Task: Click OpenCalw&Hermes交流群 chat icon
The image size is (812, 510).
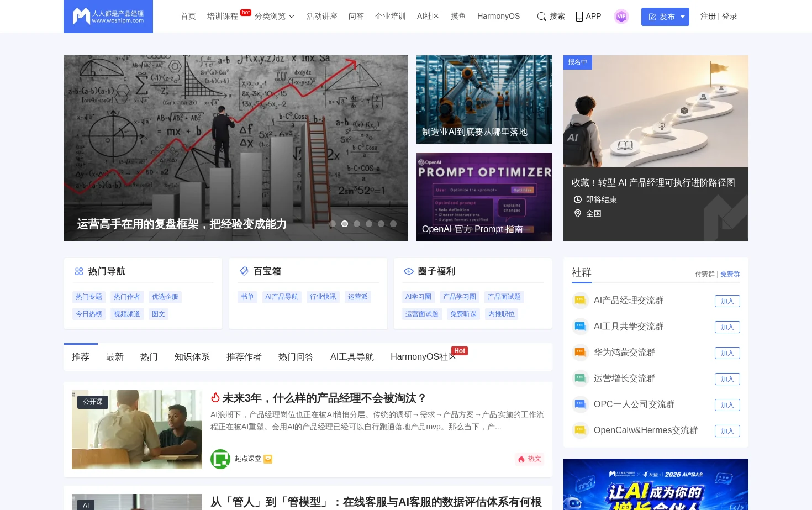Action: [581, 430]
